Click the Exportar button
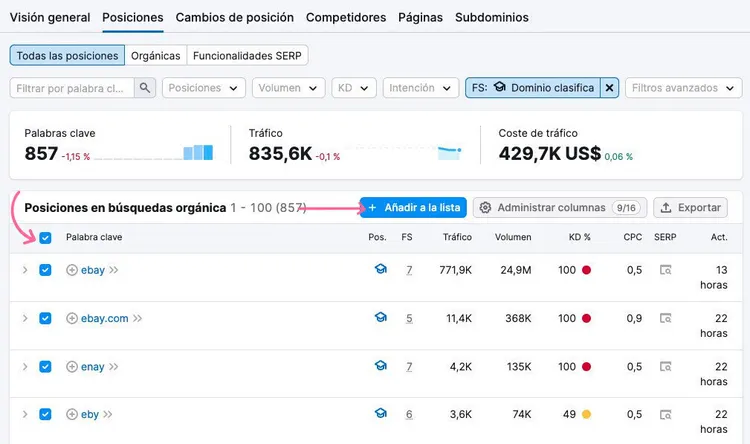The image size is (750, 444). click(x=690, y=208)
